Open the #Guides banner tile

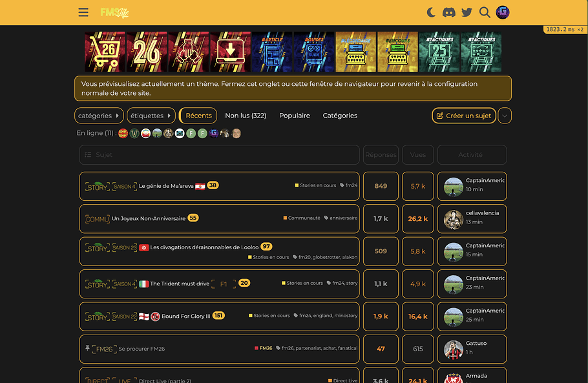coord(313,52)
